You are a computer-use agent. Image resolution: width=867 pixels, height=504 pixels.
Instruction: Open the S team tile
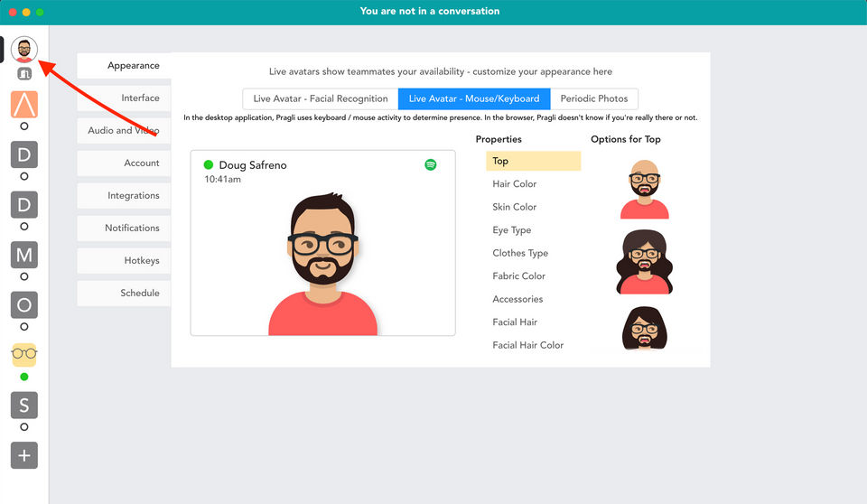pyautogui.click(x=24, y=406)
